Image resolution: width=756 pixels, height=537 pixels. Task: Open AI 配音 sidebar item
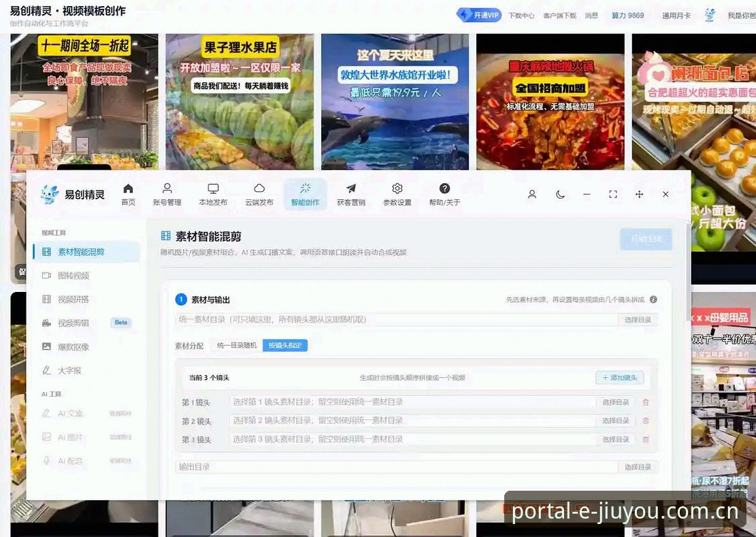click(87, 460)
